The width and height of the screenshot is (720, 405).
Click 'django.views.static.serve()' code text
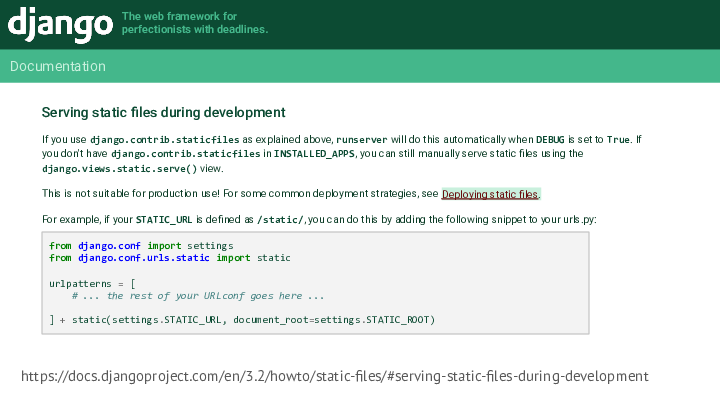[119, 169]
